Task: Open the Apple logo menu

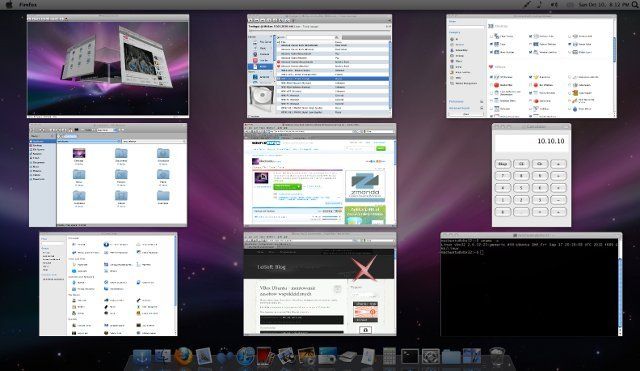Action: [9, 5]
